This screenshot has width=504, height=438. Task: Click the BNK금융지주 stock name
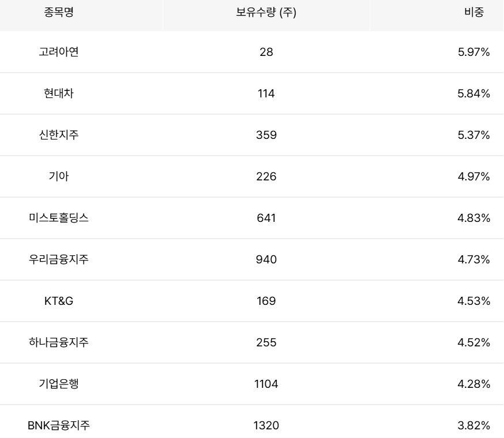59,425
